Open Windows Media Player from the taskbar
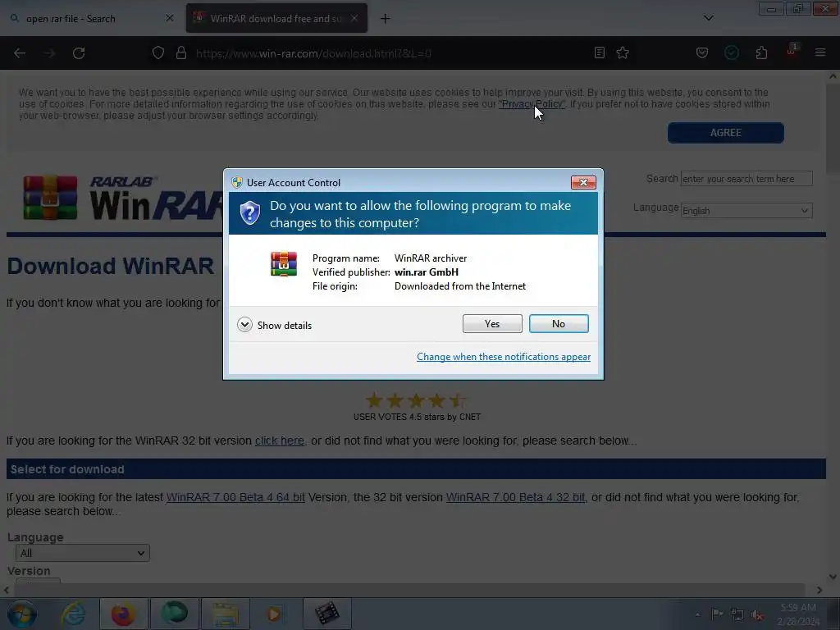 pyautogui.click(x=275, y=614)
